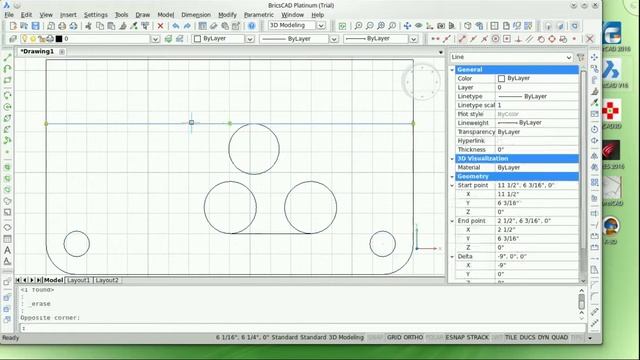Toggle POLAR in status bar
Screen dimensions: 640x360
coord(434,338)
